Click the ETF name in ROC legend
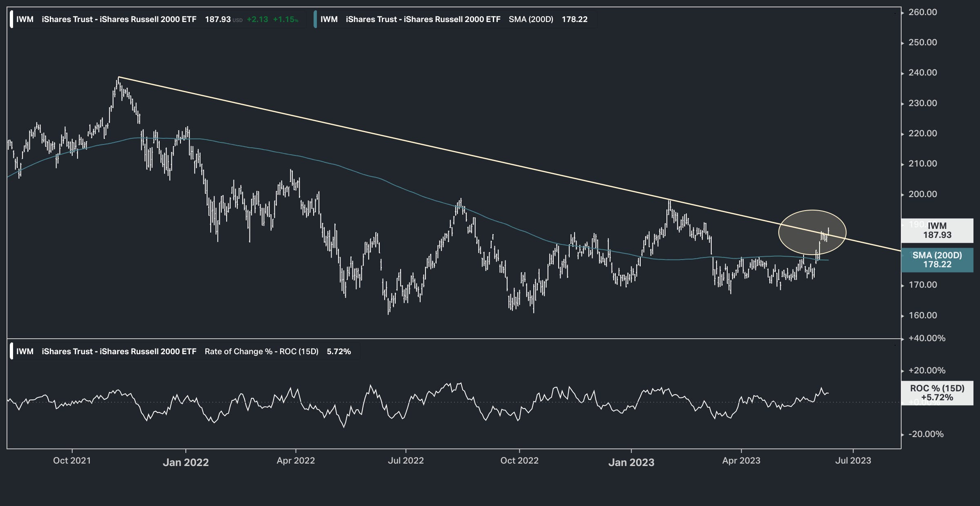Viewport: 980px width, 506px height. click(x=119, y=351)
